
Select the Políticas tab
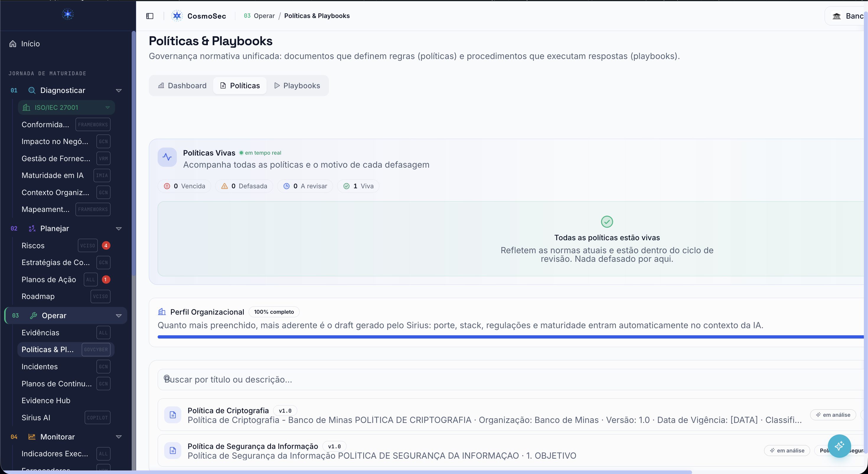240,86
